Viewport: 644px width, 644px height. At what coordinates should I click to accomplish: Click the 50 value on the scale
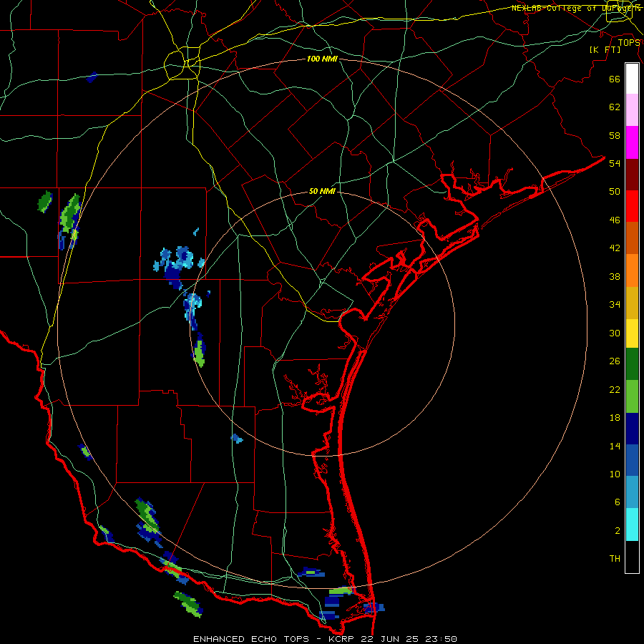(615, 191)
